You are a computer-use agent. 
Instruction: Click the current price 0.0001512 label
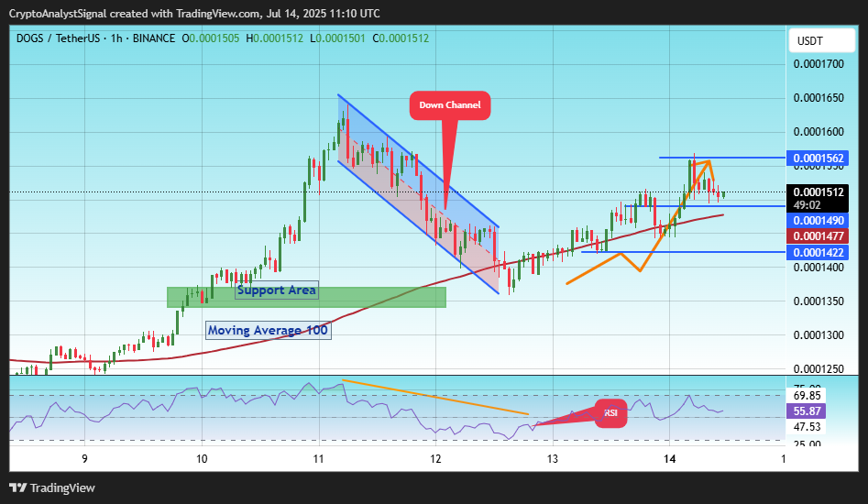(819, 192)
